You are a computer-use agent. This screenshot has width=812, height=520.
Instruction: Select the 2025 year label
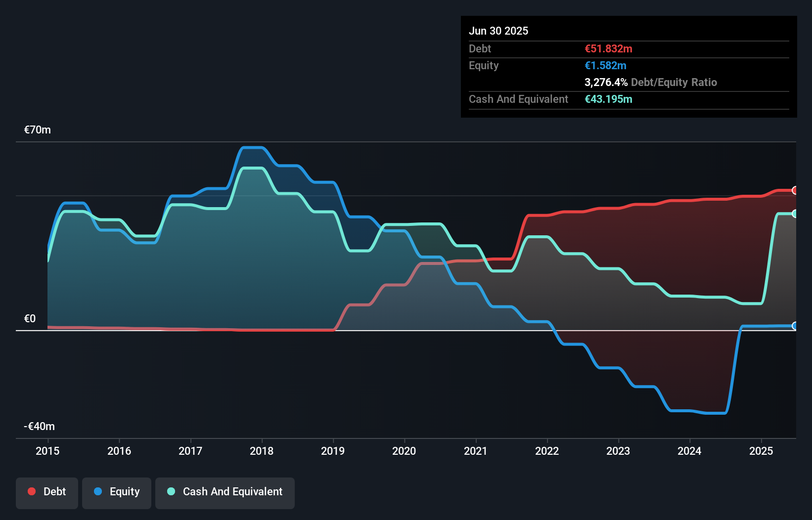(x=761, y=451)
